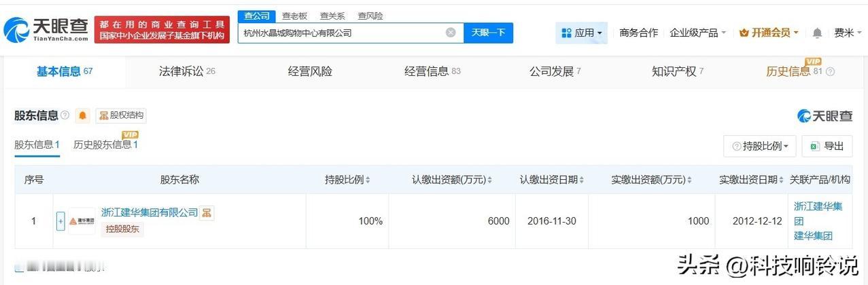This screenshot has width=868, height=285.
Task: Open the 浙江建华集团 company logo thumbnail
Action: point(82,221)
